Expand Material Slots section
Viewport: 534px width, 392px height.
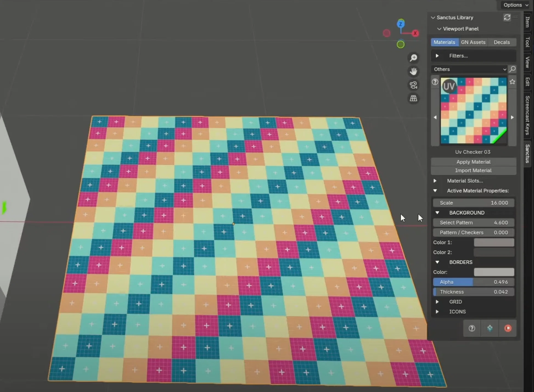point(435,181)
